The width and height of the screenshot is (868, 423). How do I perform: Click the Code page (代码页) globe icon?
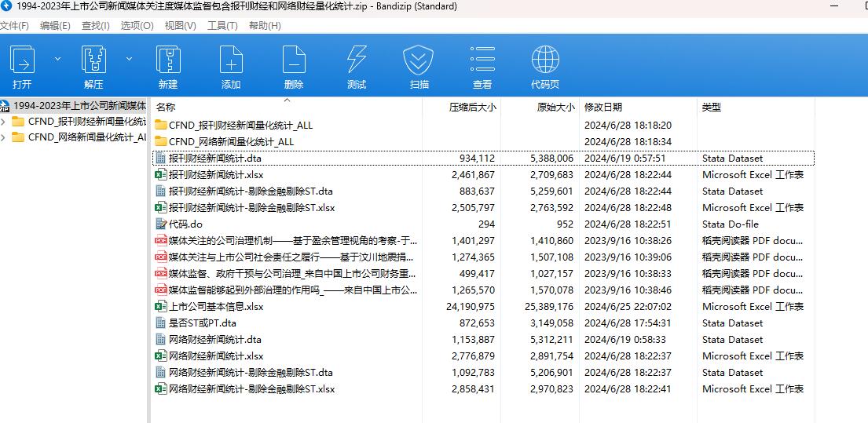545,60
